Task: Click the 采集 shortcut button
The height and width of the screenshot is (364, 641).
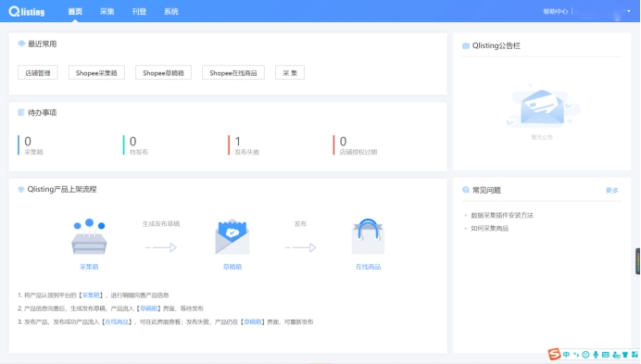Action: tap(290, 73)
